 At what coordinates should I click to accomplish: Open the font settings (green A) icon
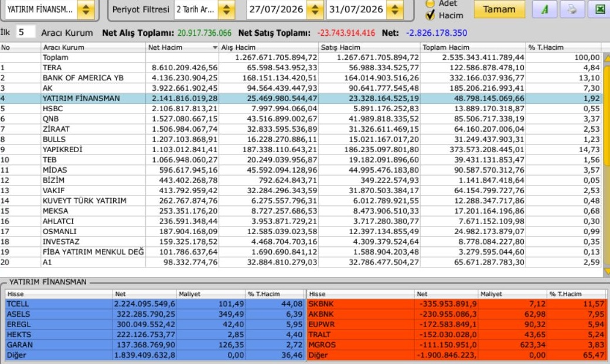[544, 9]
